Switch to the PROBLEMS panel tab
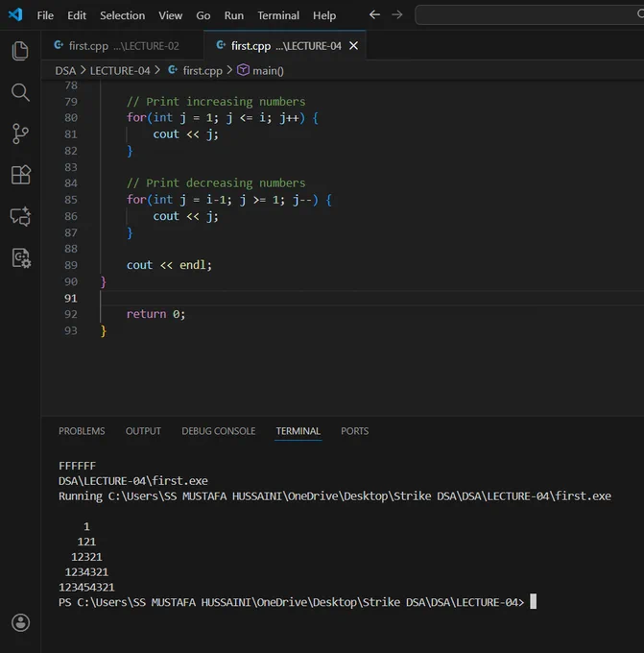This screenshot has width=644, height=653. pyautogui.click(x=82, y=431)
